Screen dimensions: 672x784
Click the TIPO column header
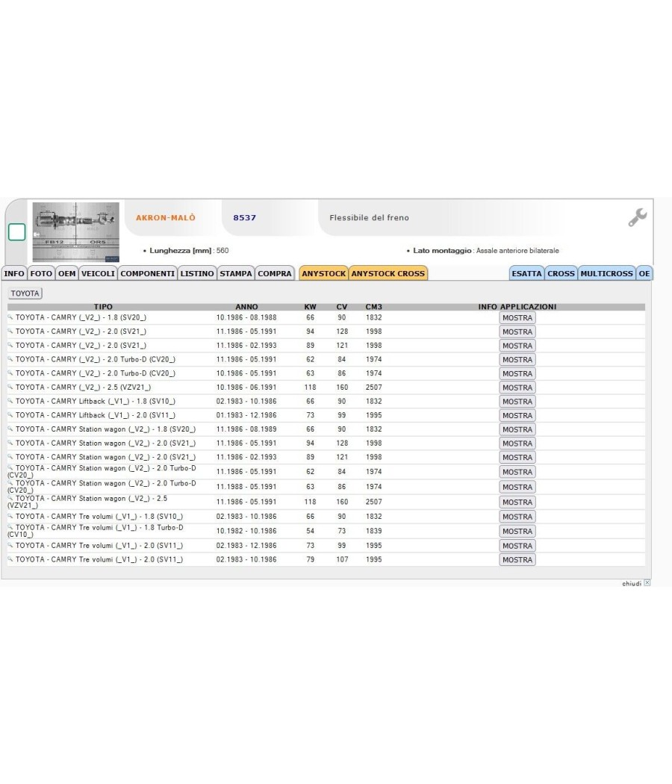(103, 306)
